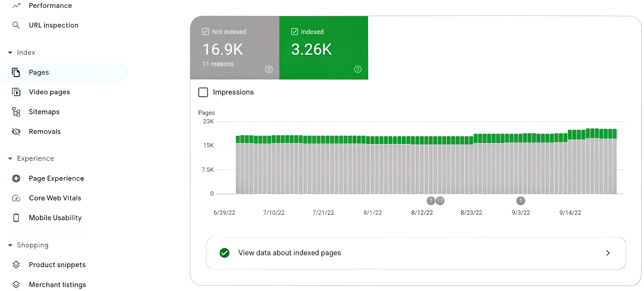Collapse the Experience section
The image size is (644, 291).
click(10, 158)
